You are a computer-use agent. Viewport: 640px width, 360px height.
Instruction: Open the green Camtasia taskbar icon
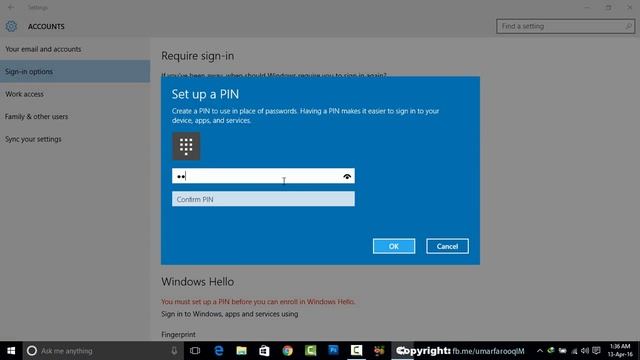click(311, 351)
